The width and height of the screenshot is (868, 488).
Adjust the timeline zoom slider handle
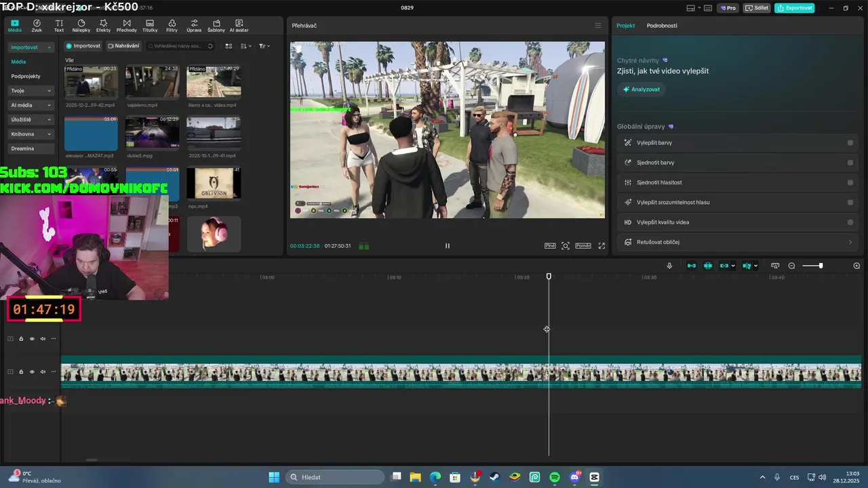(821, 266)
